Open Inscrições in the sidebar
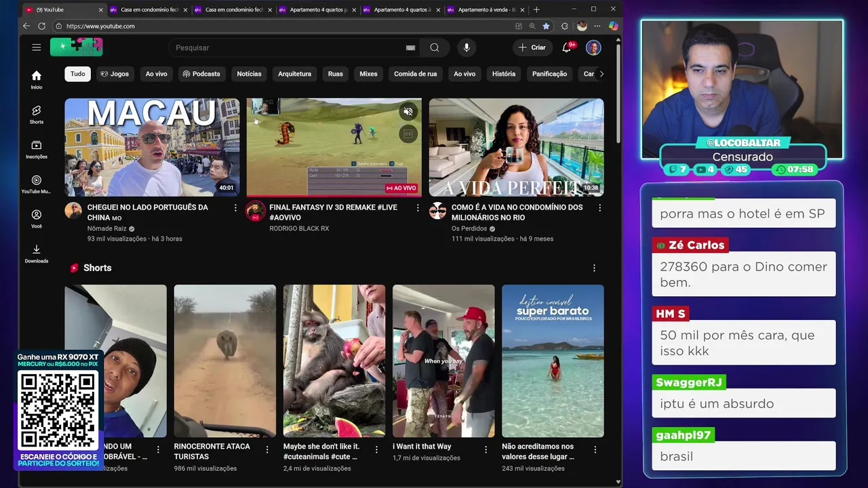The width and height of the screenshot is (868, 488). [x=37, y=149]
